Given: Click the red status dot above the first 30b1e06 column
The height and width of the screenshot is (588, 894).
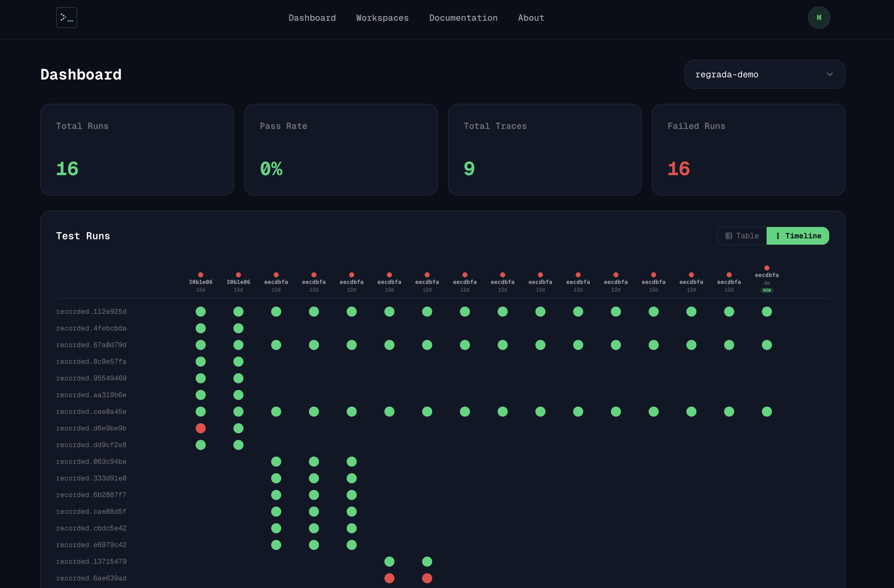Looking at the screenshot, I should coord(201,275).
